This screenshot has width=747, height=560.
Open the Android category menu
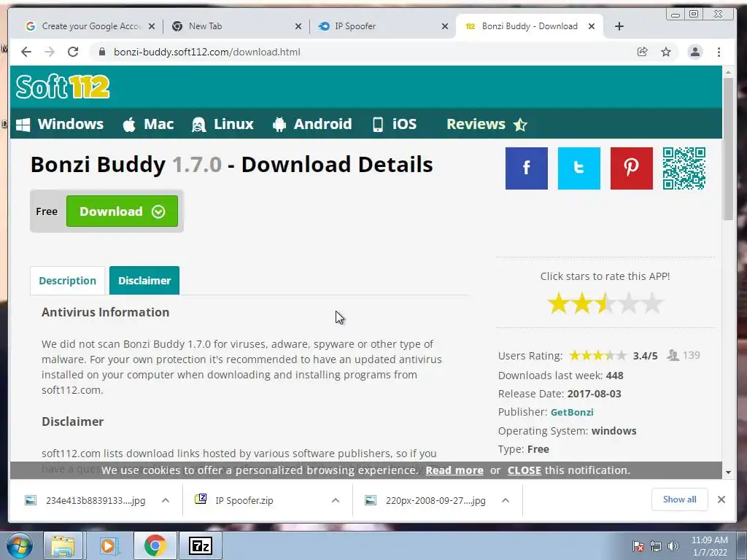(312, 124)
